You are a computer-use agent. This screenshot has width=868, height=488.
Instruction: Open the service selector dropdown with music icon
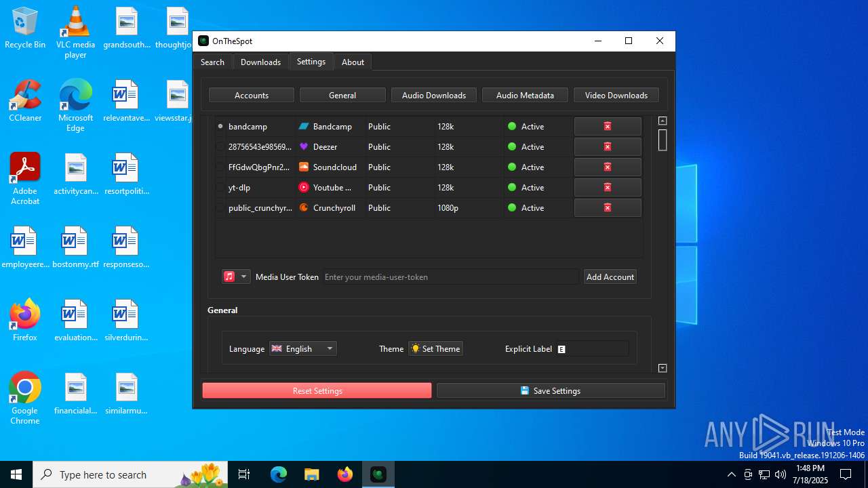pos(236,277)
